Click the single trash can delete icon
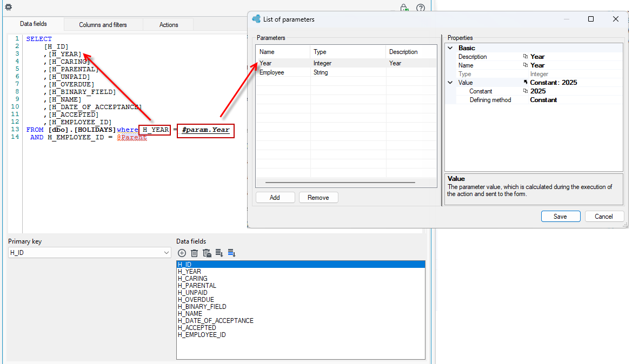This screenshot has width=632, height=364. (x=194, y=253)
